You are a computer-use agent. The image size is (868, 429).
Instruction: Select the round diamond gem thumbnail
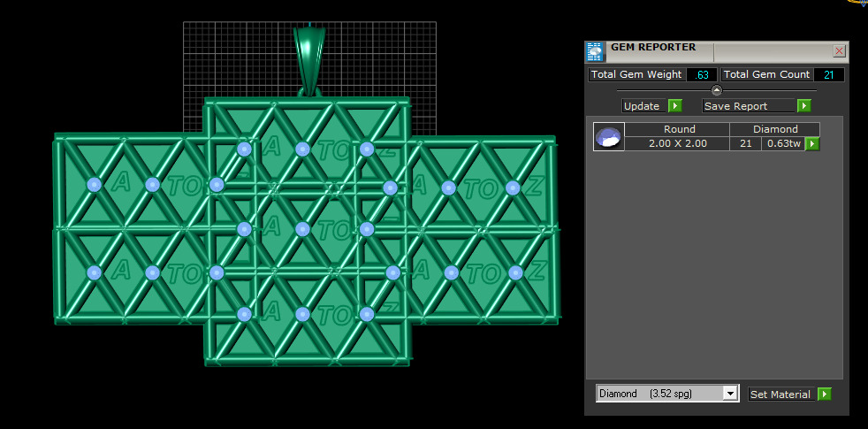tap(609, 136)
